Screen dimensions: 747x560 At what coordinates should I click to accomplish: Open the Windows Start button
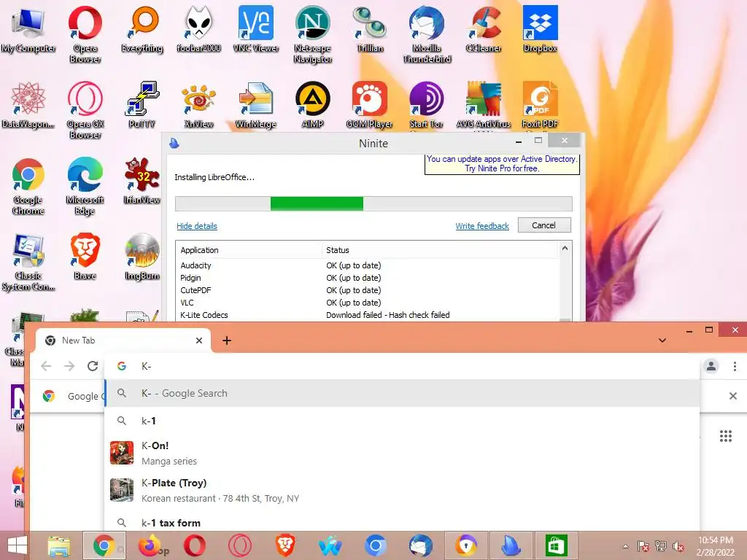click(18, 545)
